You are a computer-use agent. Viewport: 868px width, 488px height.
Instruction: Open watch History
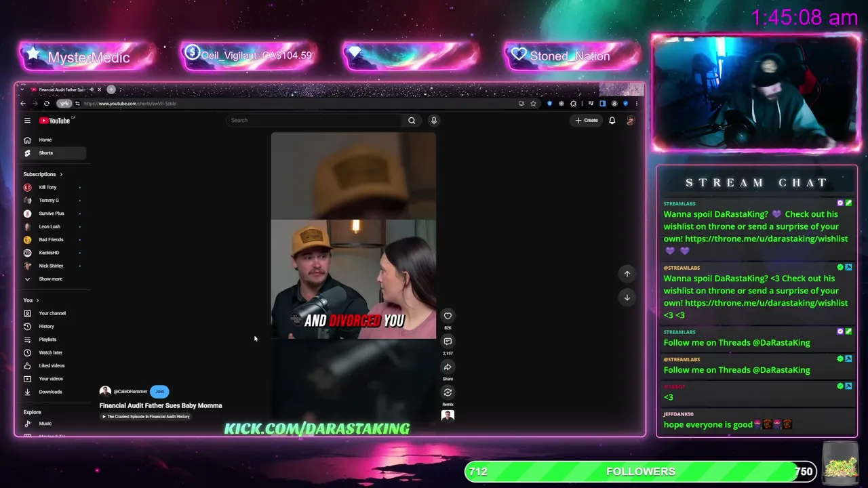[52, 327]
